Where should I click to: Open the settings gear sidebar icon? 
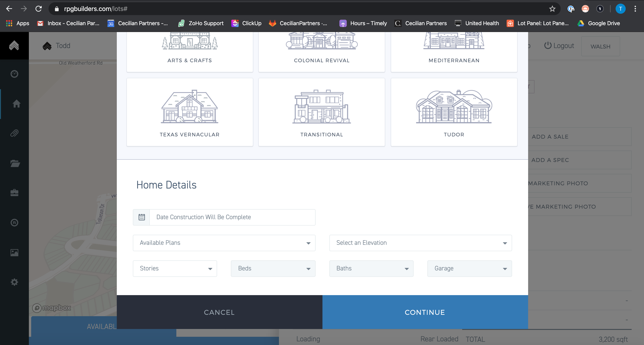click(14, 282)
